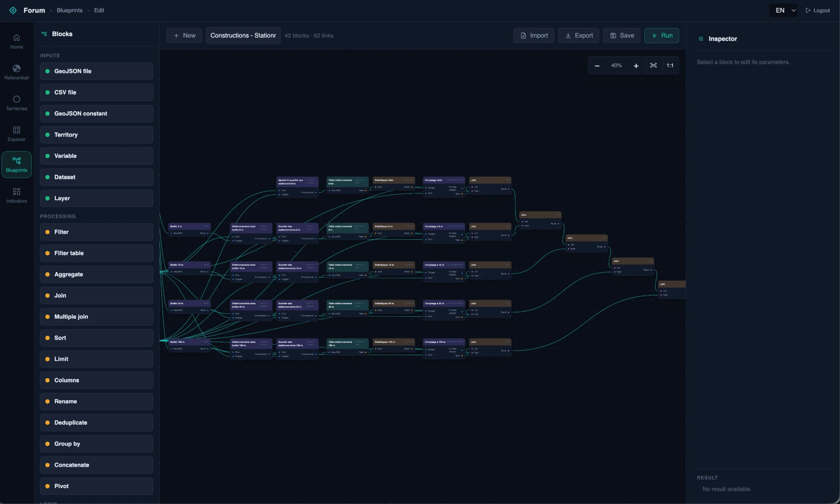Add an Aggregate block
This screenshot has width=840, height=504.
97,274
